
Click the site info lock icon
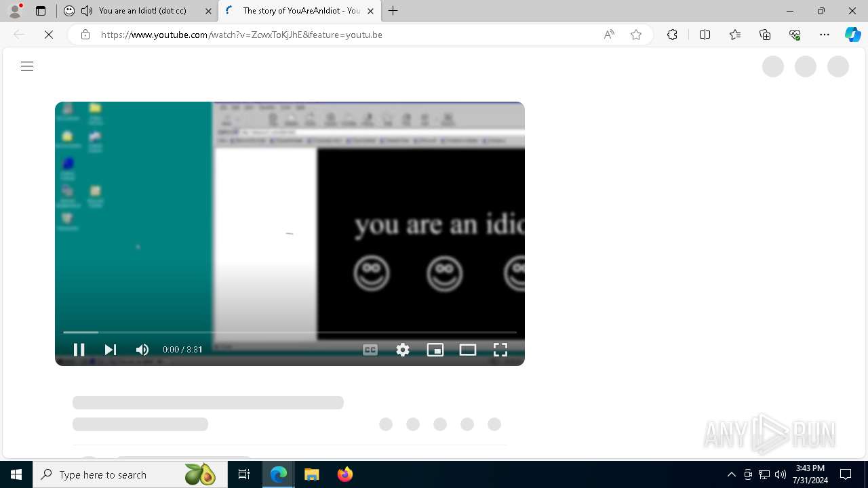pos(85,35)
